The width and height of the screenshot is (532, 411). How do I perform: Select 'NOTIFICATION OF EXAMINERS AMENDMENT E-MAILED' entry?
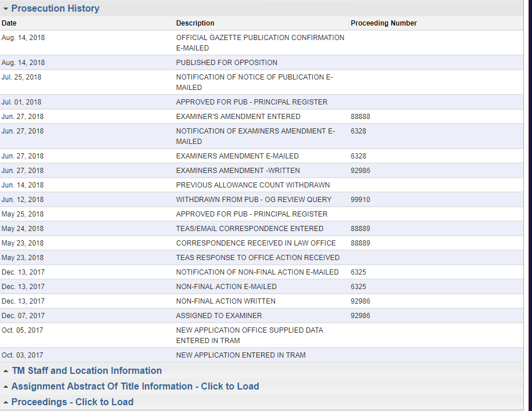[255, 136]
